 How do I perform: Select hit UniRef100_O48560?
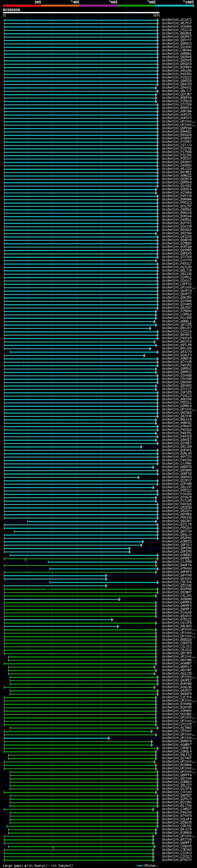point(176,165)
